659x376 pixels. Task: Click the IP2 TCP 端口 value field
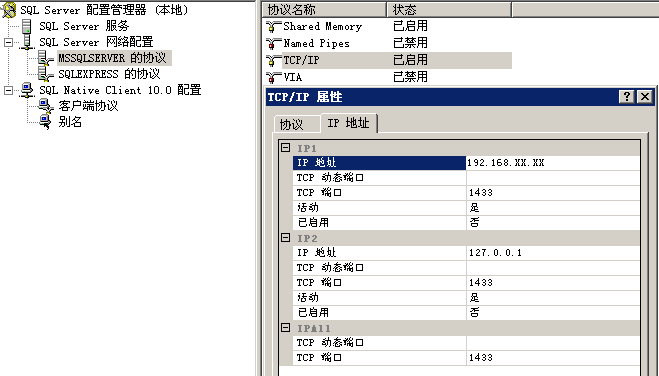tap(553, 283)
